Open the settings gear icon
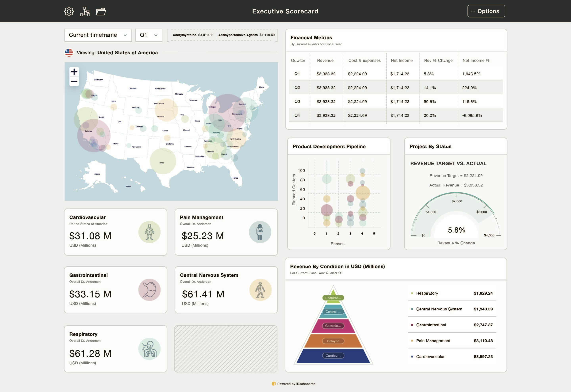The width and height of the screenshot is (571, 392). (x=69, y=11)
